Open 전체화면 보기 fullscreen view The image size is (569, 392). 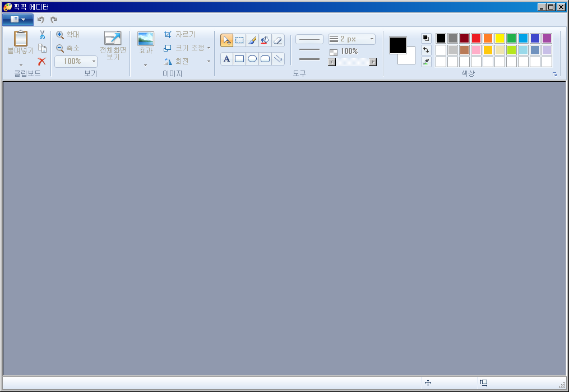point(113,45)
